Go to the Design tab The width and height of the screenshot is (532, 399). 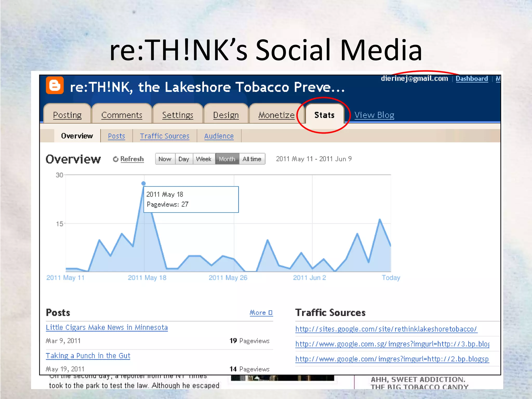point(226,115)
